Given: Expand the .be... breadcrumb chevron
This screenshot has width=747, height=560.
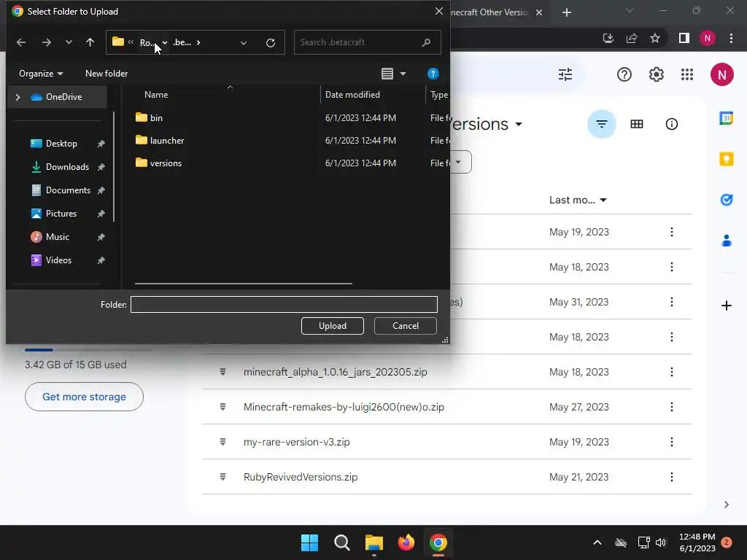Looking at the screenshot, I should coord(198,42).
